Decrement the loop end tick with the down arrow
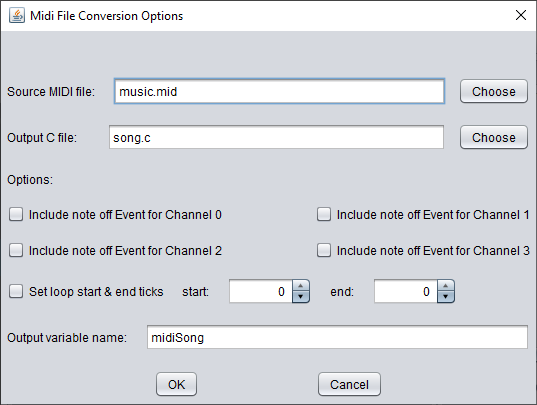The image size is (537, 405). [x=446, y=297]
